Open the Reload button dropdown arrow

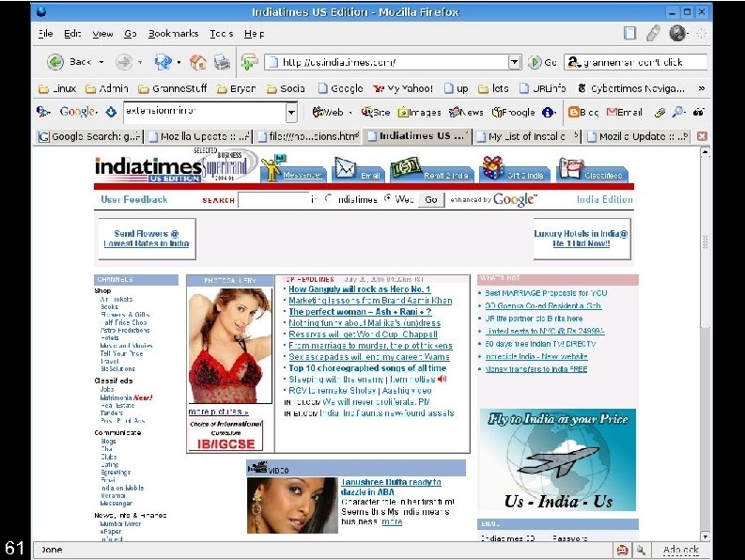point(178,62)
